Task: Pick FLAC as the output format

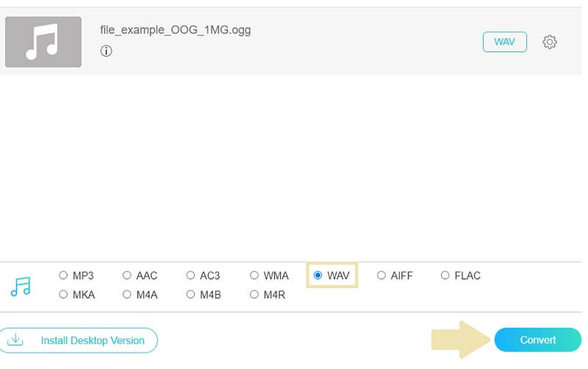Action: click(x=445, y=276)
